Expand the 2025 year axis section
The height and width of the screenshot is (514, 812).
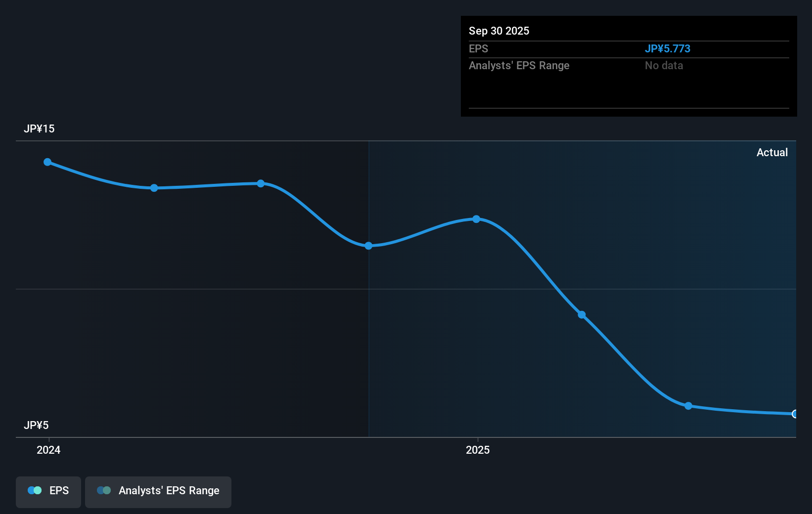click(477, 450)
